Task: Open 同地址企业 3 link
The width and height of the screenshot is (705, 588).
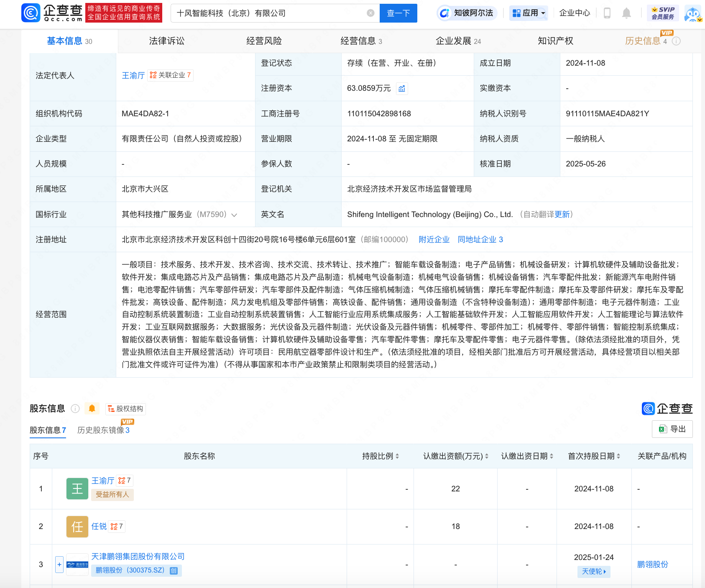Action: [480, 240]
